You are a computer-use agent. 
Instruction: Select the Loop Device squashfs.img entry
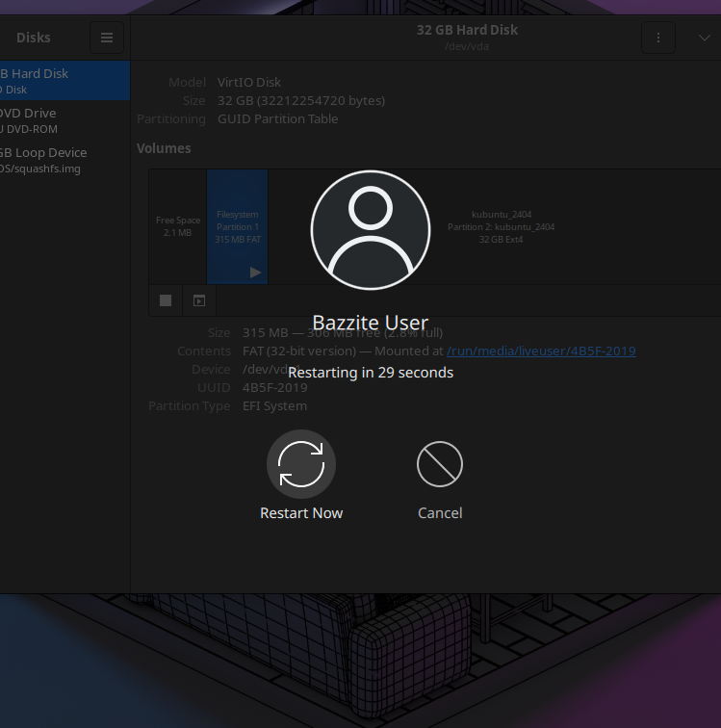[64, 160]
